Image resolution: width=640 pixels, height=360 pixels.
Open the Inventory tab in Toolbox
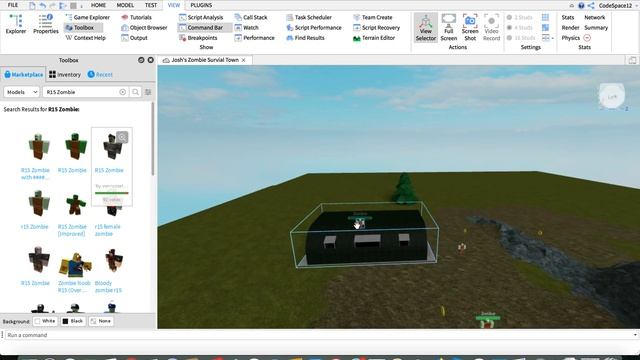(64, 75)
